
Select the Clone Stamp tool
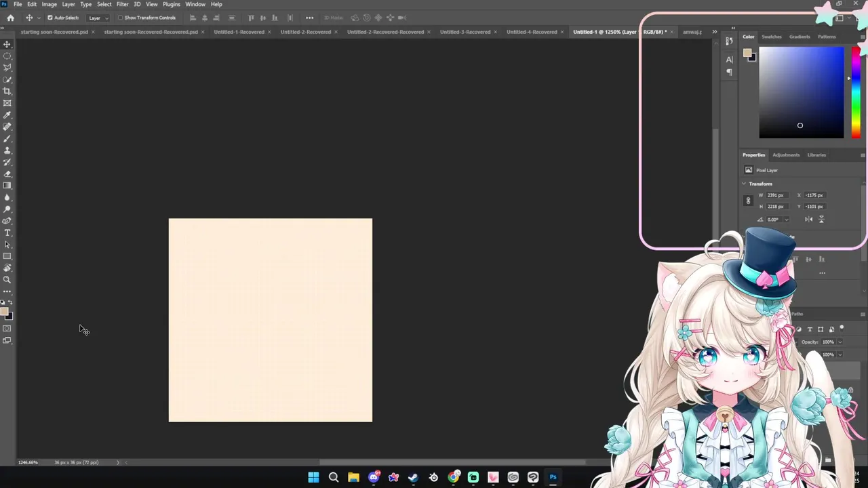(7, 150)
